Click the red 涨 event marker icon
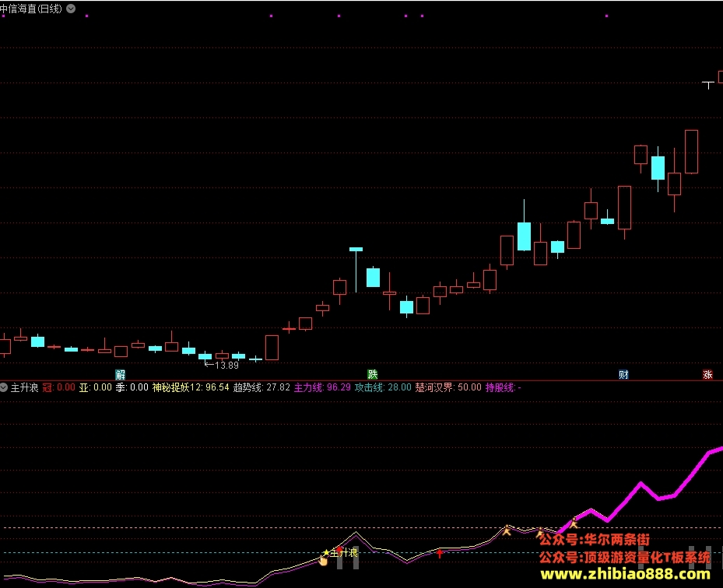Screen dimensions: 723x588 pos(707,374)
